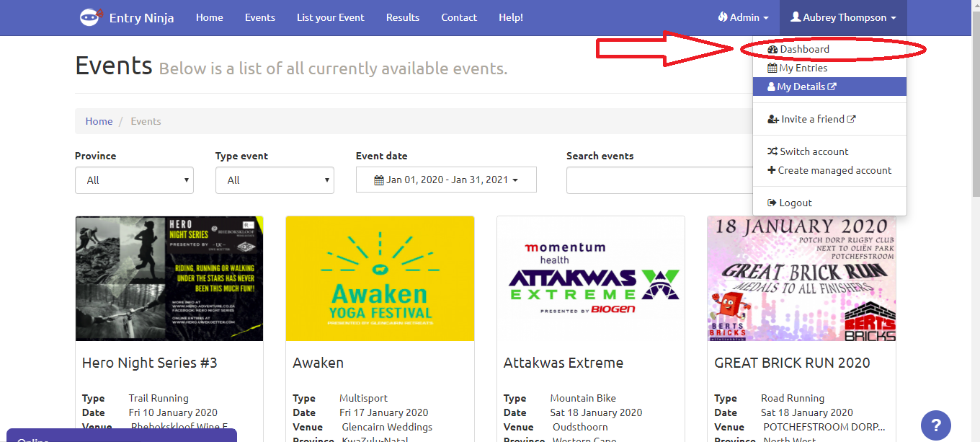
Task: Open the blue help question mark button
Action: pos(936,424)
